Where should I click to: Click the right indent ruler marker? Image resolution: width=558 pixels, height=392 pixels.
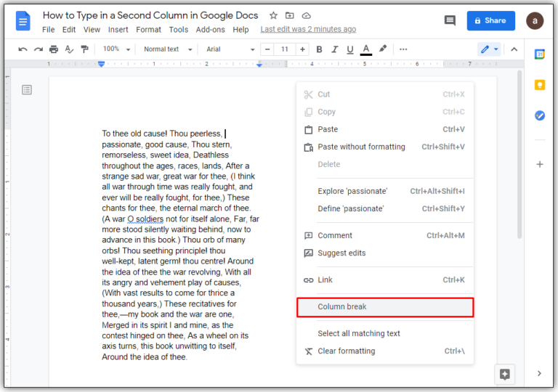[x=259, y=65]
